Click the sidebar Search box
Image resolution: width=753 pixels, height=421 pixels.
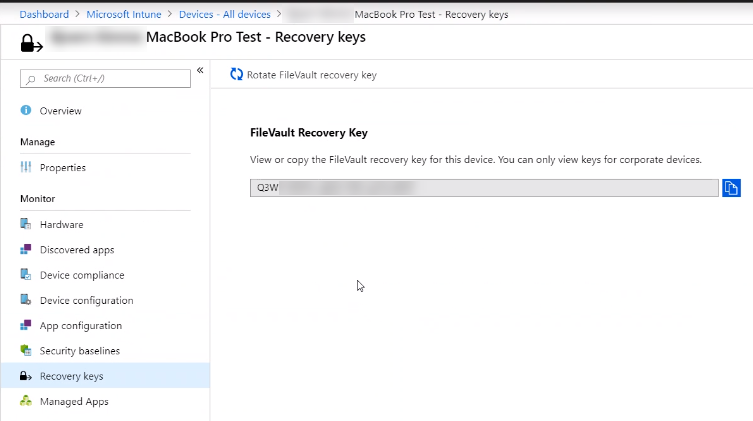[x=105, y=78]
